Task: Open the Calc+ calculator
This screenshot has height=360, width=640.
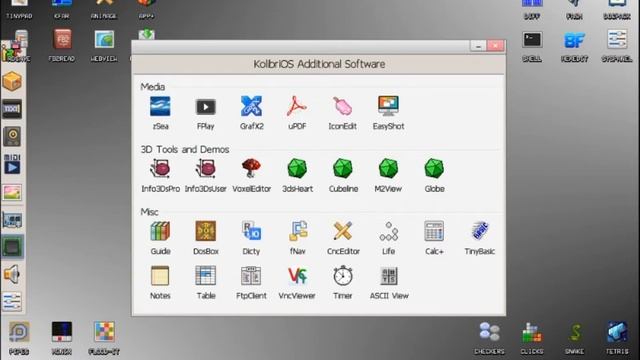Action: (434, 231)
